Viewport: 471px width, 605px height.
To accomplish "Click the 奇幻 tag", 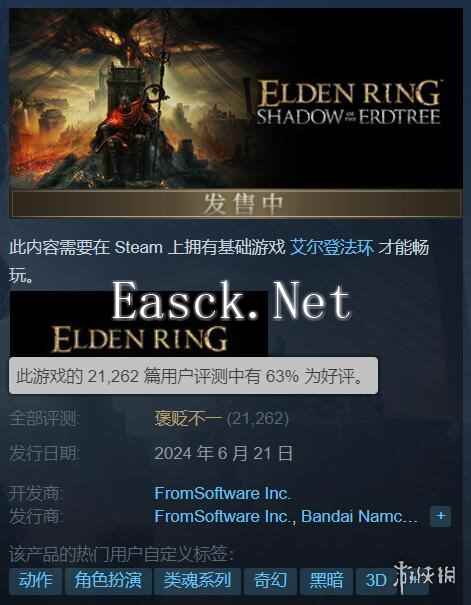I will coord(270,581).
